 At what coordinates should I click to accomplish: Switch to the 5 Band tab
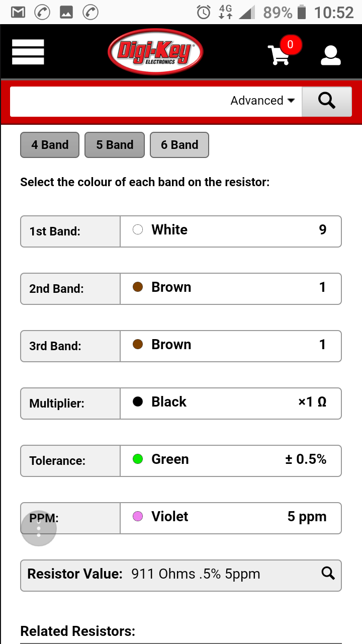coord(115,145)
